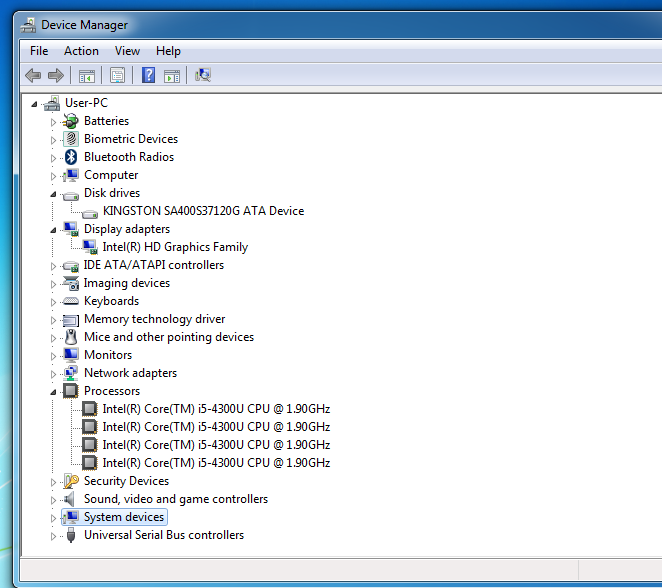Click the Universal Serial Bus controllers icon

point(71,535)
